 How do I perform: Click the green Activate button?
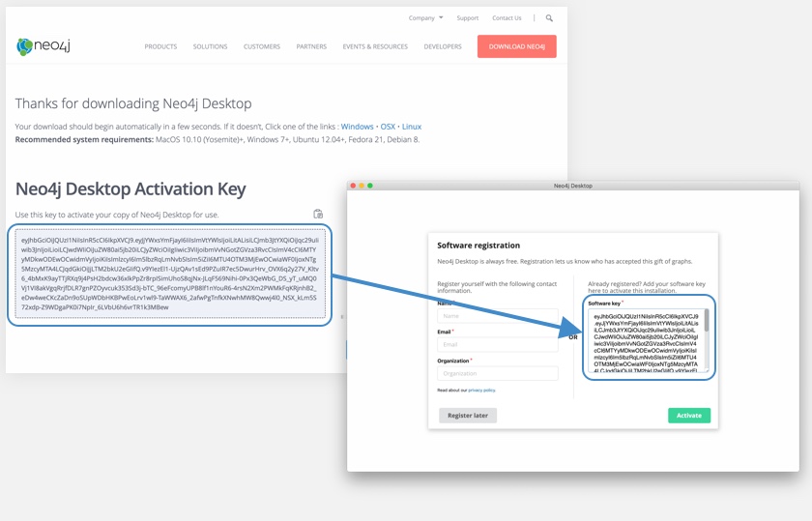tap(688, 416)
